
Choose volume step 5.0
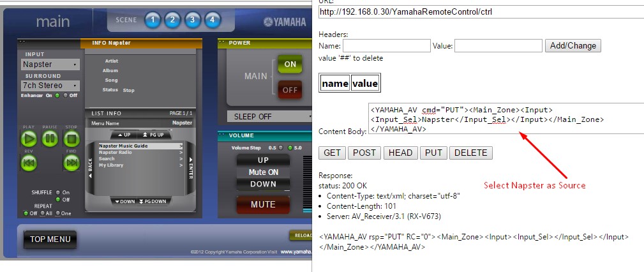290,147
